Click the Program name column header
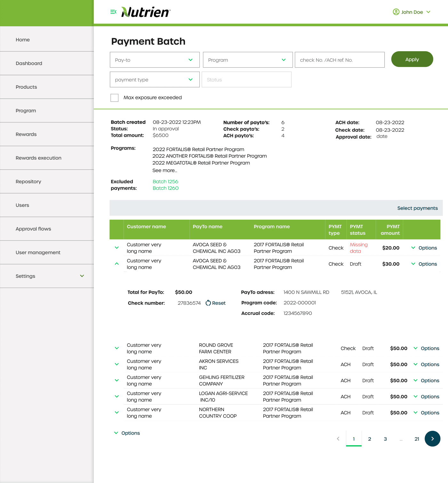The width and height of the screenshot is (448, 483). click(272, 226)
